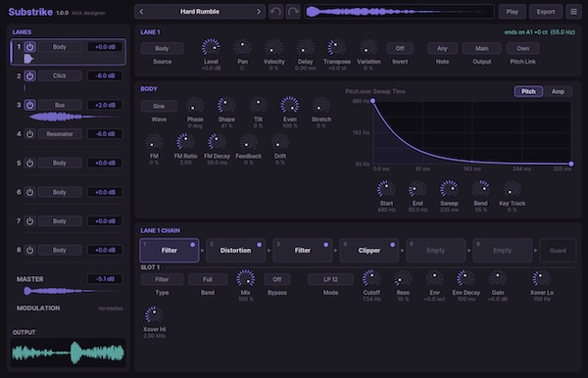This screenshot has height=378, width=588.
Task: Click the Play button
Action: (x=513, y=12)
